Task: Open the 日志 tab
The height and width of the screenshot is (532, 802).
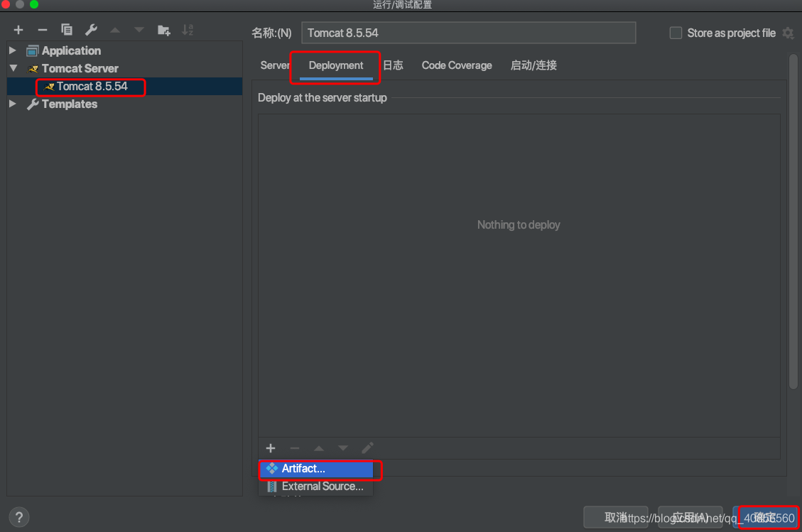Action: click(393, 65)
